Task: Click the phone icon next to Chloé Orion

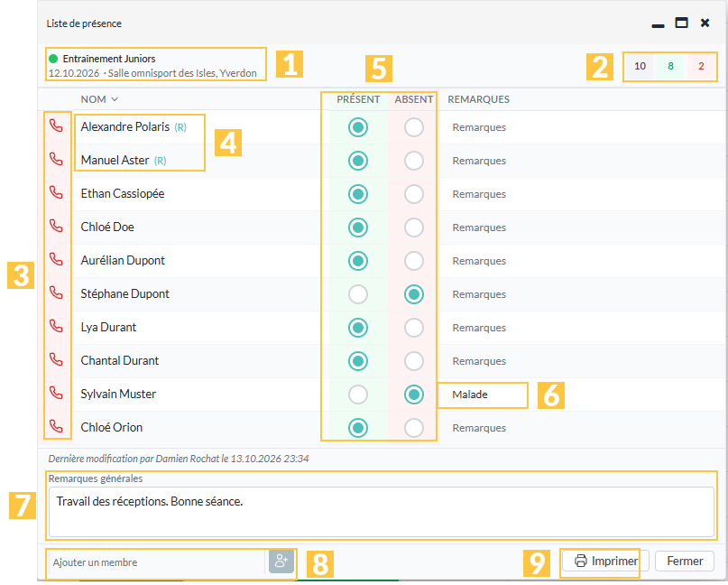Action: 56,426
